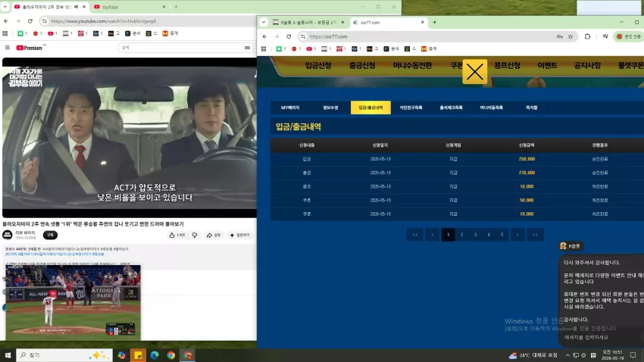The height and width of the screenshot is (362, 644).
Task: Jump to last page with double arrow
Action: [535, 235]
